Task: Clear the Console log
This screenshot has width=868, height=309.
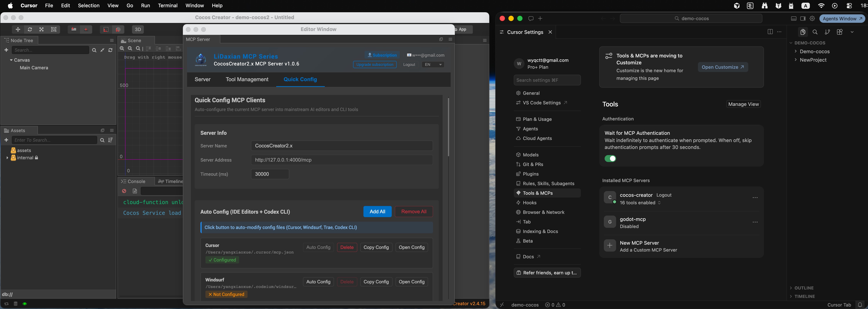Action: click(124, 191)
